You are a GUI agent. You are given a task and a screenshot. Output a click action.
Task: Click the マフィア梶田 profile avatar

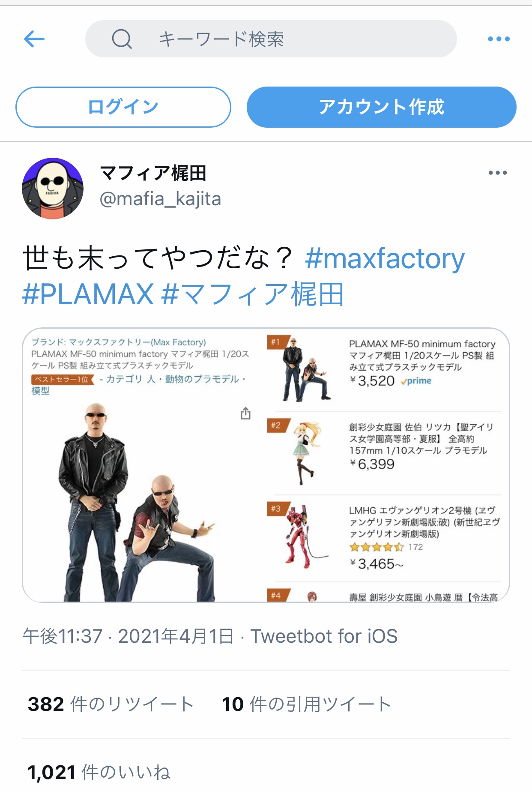pyautogui.click(x=53, y=188)
